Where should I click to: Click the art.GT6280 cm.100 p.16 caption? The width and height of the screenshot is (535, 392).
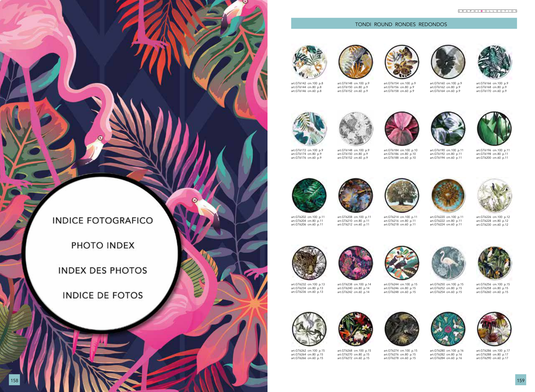coord(446,351)
